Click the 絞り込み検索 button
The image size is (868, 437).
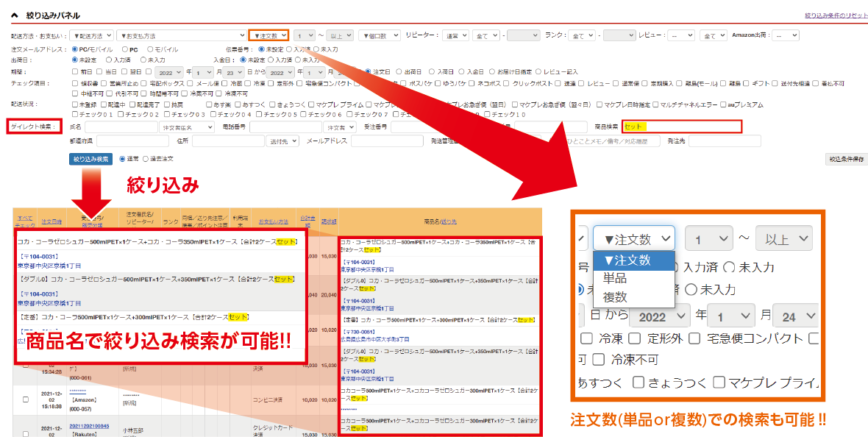pyautogui.click(x=90, y=159)
